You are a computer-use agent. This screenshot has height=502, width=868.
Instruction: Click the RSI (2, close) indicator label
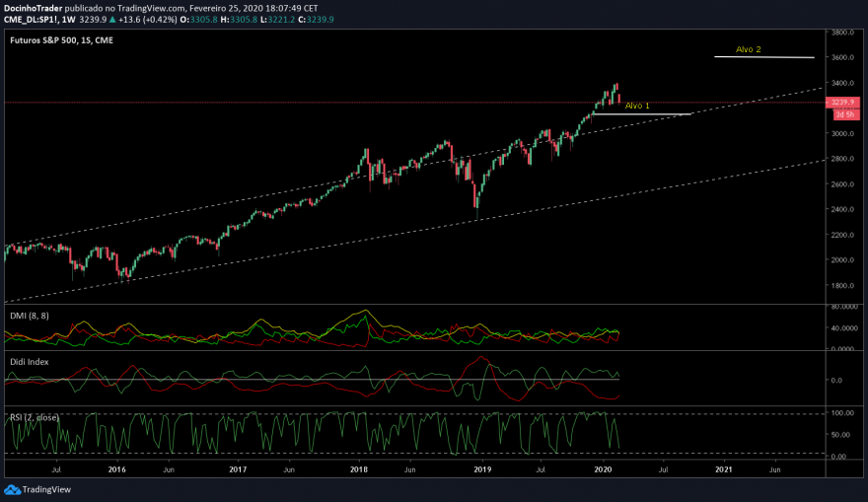tap(35, 417)
